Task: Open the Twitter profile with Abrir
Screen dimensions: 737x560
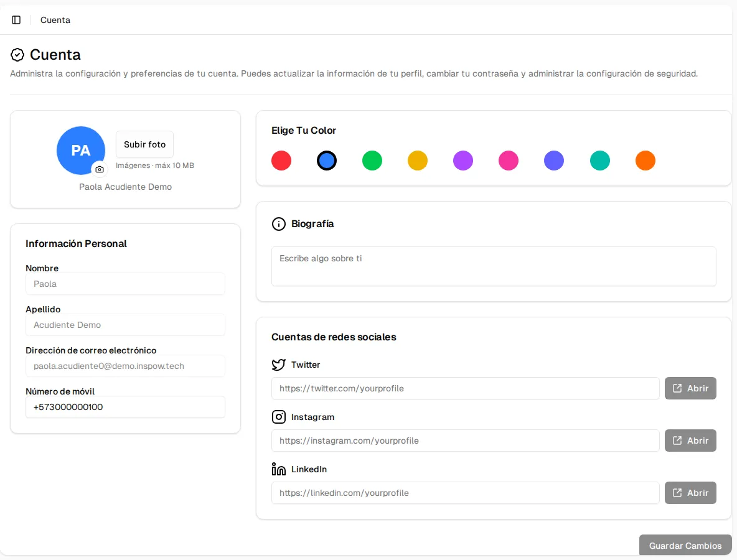Action: (690, 388)
